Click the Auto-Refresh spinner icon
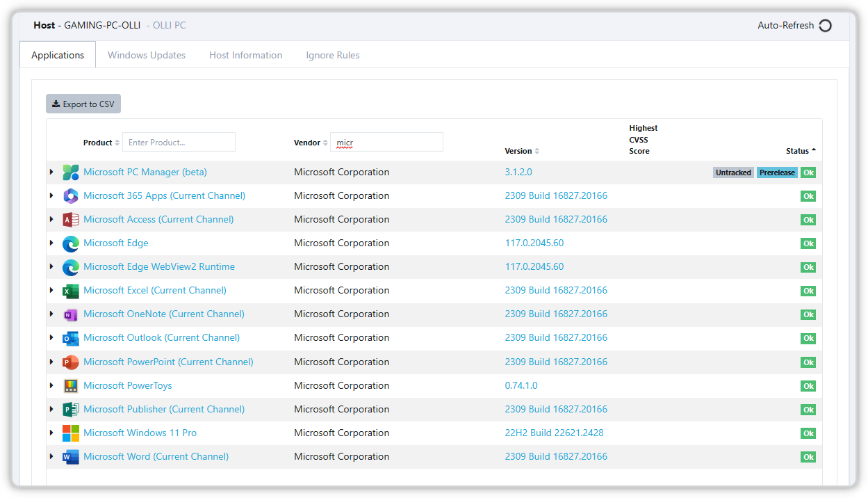Screen dimensions: 868x498 tap(825, 26)
